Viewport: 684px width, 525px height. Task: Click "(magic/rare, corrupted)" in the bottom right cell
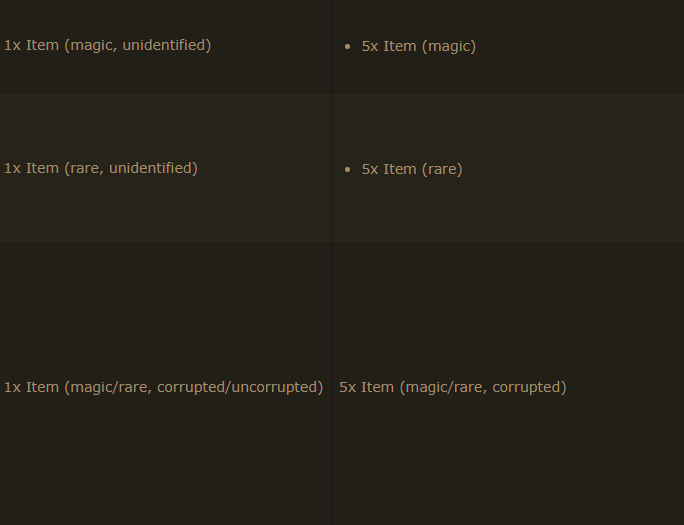tap(483, 387)
